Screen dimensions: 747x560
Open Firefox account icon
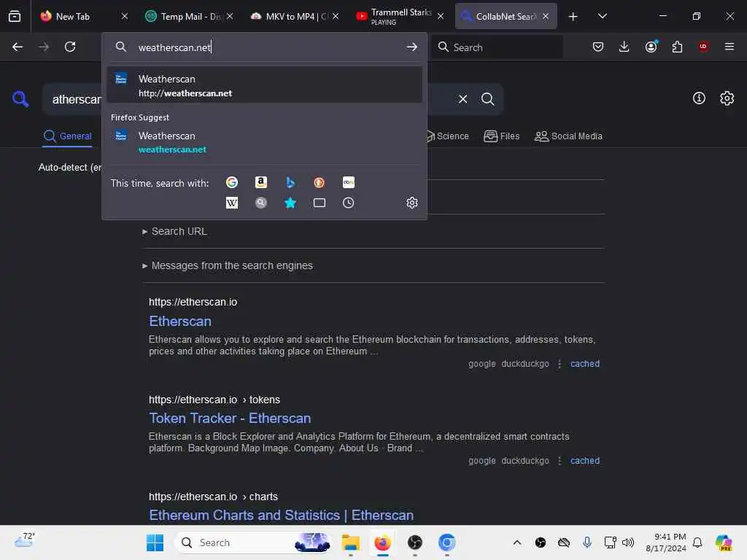(x=651, y=47)
